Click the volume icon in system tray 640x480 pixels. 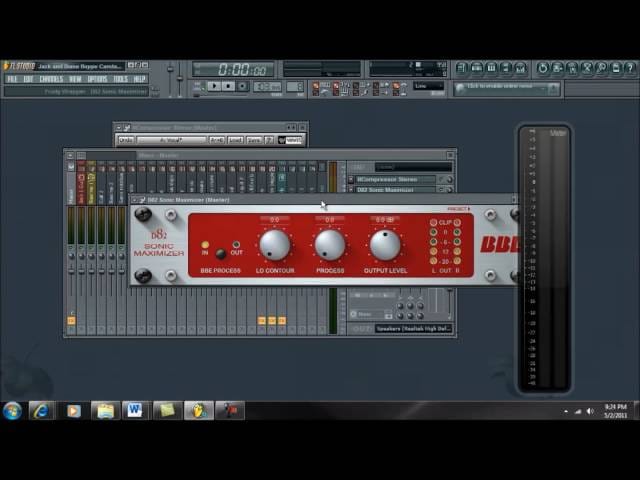(590, 411)
